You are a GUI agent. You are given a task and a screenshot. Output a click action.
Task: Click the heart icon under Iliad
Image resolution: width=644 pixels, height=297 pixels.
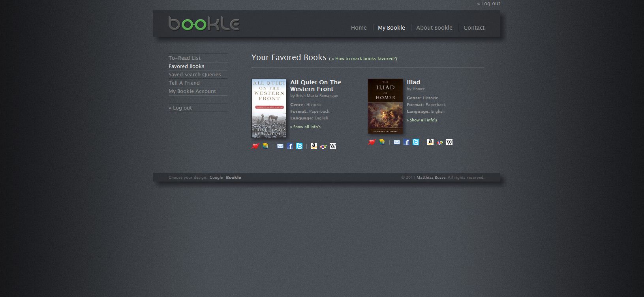[372, 142]
